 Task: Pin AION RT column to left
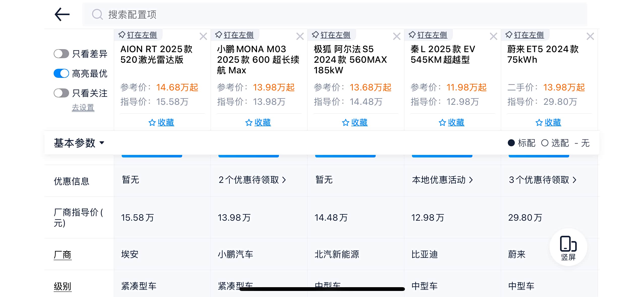tap(138, 35)
